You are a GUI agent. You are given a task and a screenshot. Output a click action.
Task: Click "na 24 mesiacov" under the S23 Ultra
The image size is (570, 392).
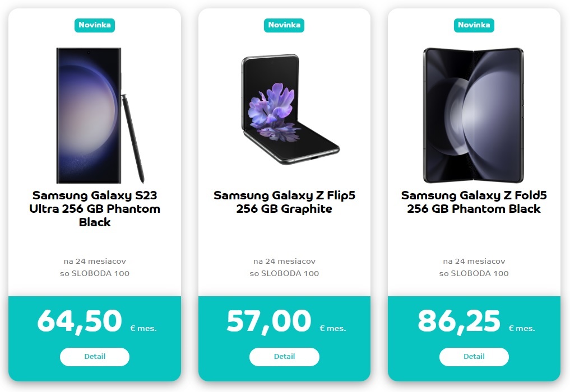[x=95, y=262]
